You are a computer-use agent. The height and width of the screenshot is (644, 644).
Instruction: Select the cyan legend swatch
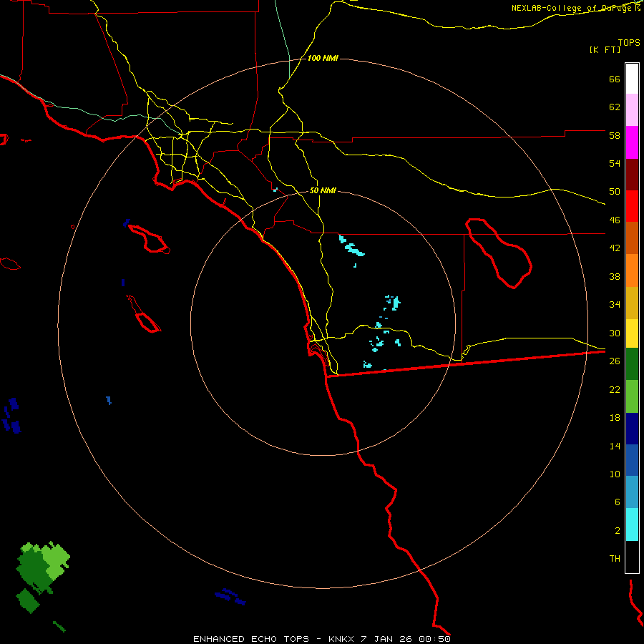click(x=632, y=525)
